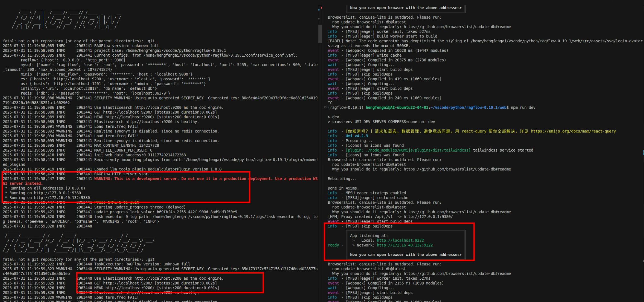This screenshot has width=644, height=302.
Task: Click the '[MFSU][eager] restored cache' line
Action: click(x=368, y=198)
